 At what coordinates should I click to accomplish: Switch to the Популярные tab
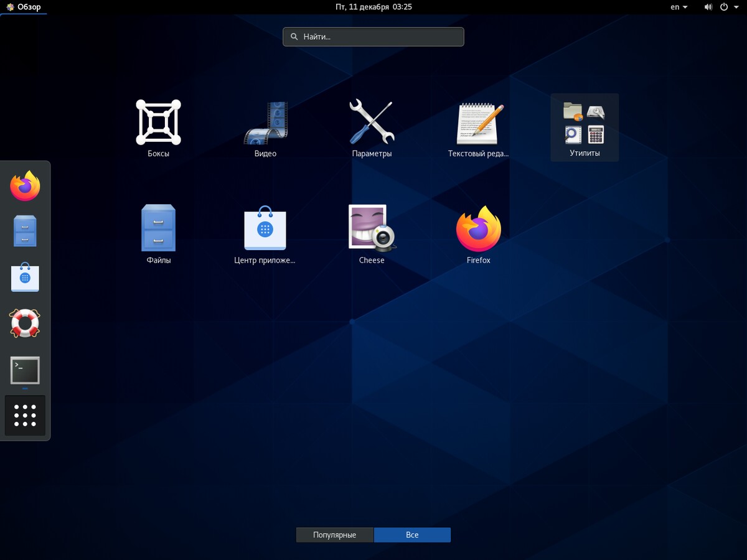click(x=335, y=535)
